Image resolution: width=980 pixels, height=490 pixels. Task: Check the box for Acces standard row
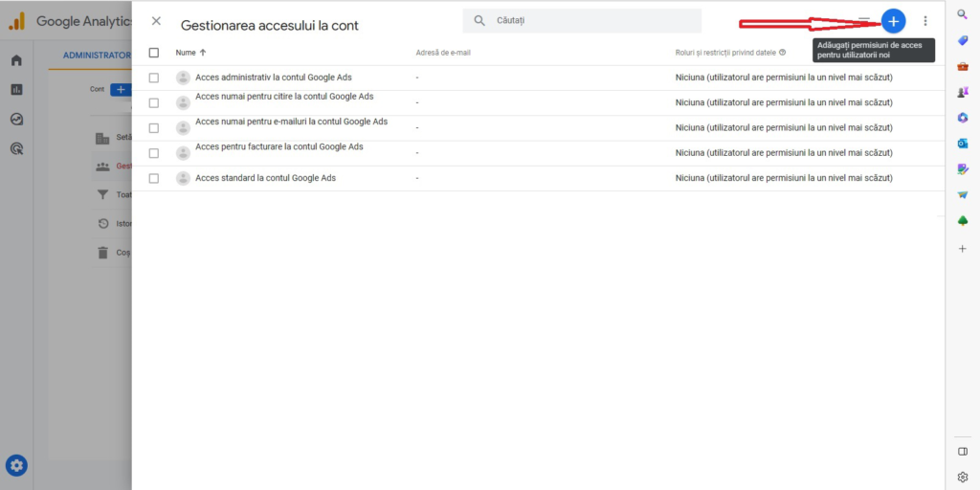[154, 178]
